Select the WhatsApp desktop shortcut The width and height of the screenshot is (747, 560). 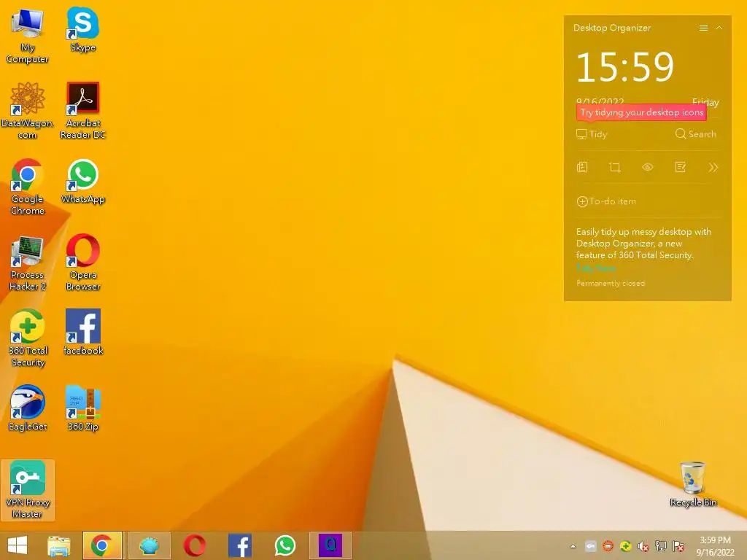click(x=83, y=182)
